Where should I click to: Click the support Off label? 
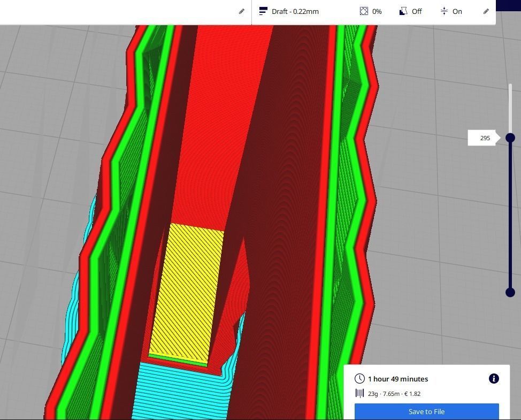[x=417, y=11]
